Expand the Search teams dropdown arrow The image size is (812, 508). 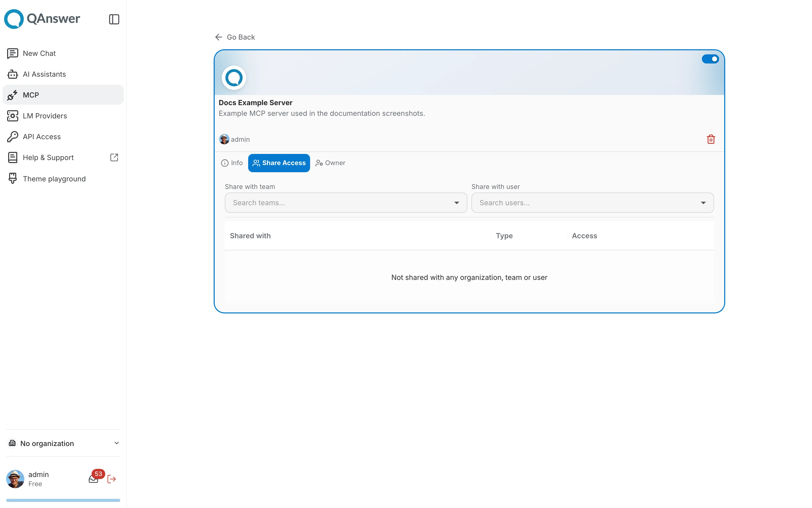point(457,203)
